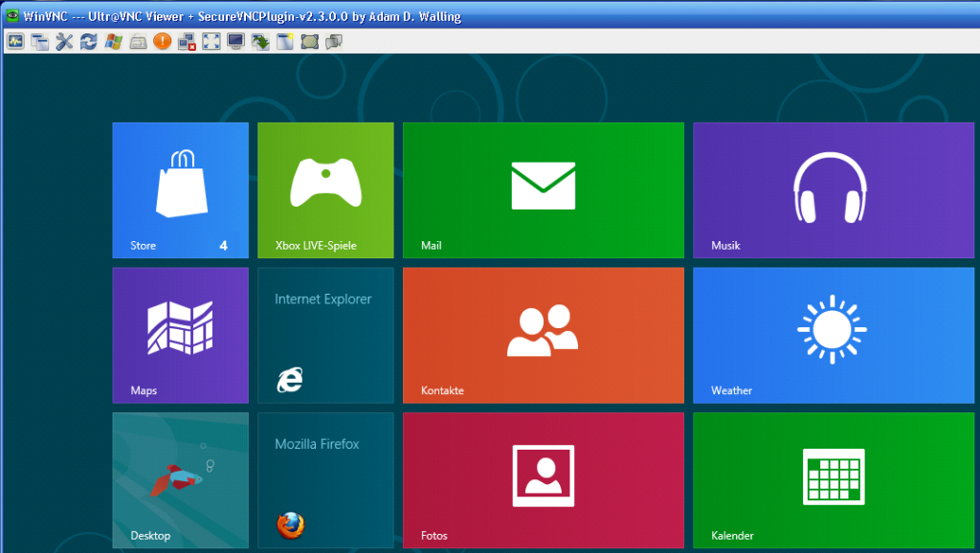Click the green desktop selection icon
The height and width of the screenshot is (553, 980).
pos(309,42)
